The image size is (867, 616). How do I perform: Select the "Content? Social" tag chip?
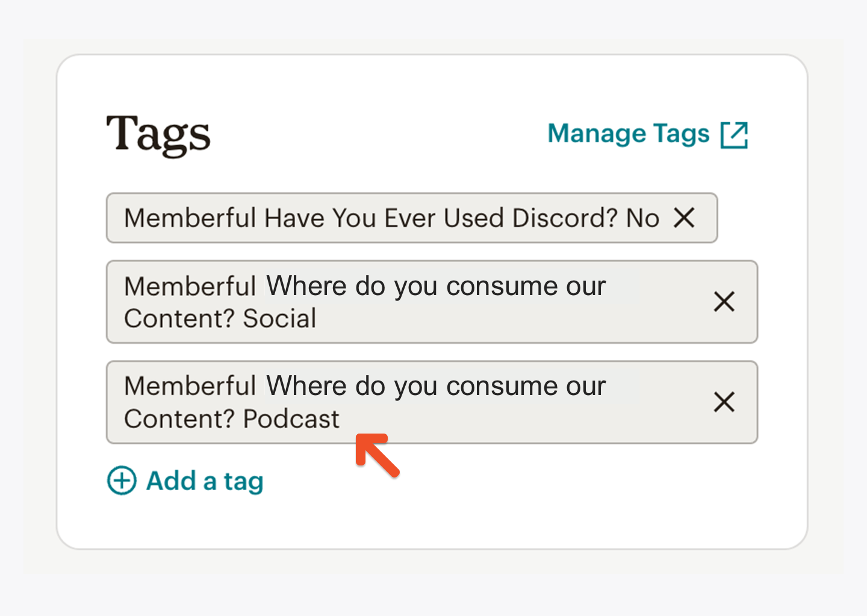pos(432,302)
